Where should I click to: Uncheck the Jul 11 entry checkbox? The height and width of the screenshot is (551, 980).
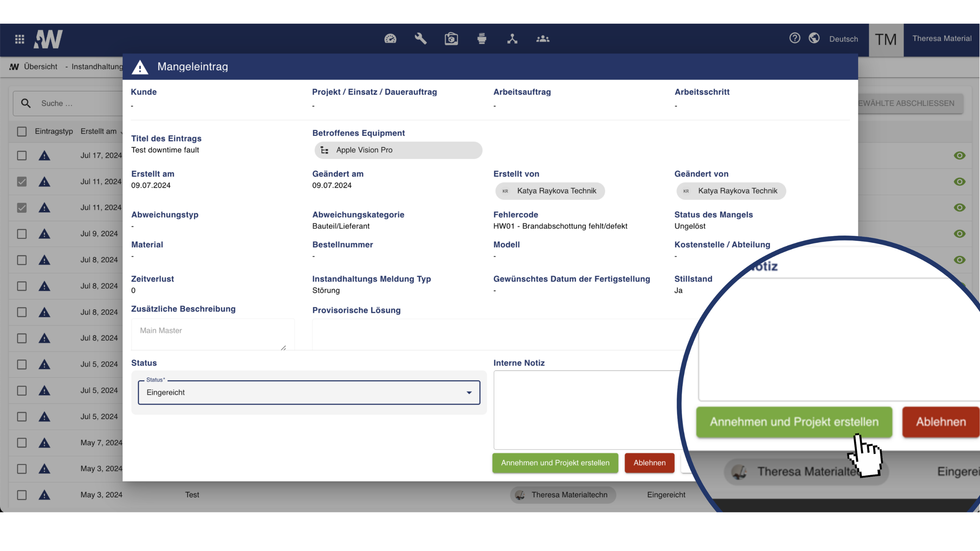coord(22,181)
